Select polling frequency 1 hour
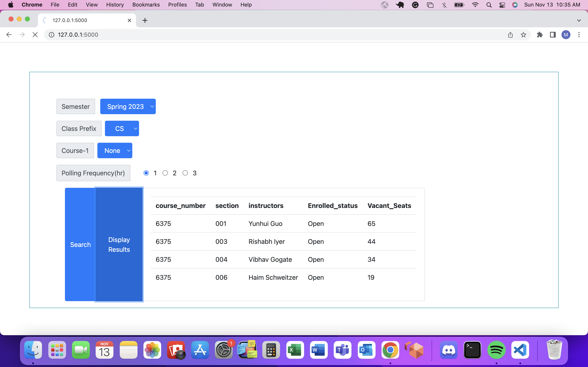588x367 pixels. click(x=146, y=173)
